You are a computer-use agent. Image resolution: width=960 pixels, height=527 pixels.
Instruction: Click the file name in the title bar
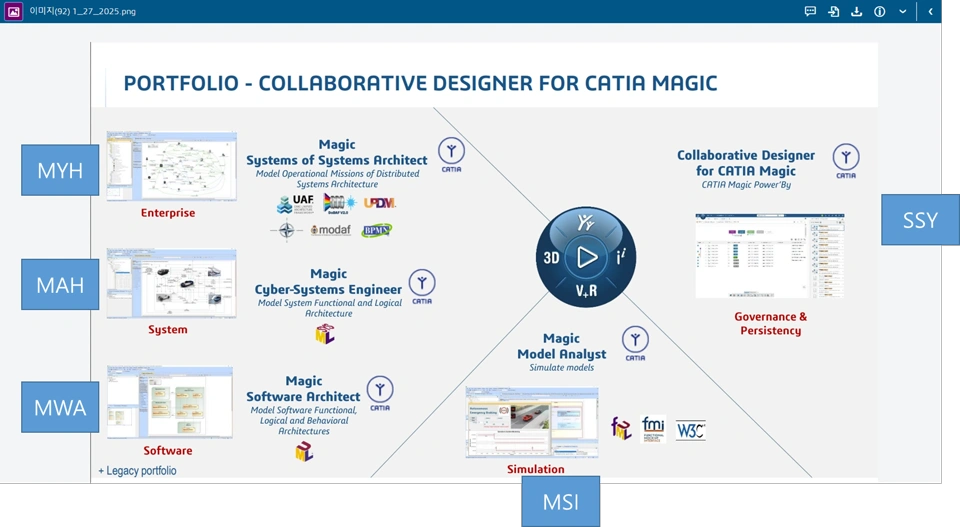click(x=83, y=11)
